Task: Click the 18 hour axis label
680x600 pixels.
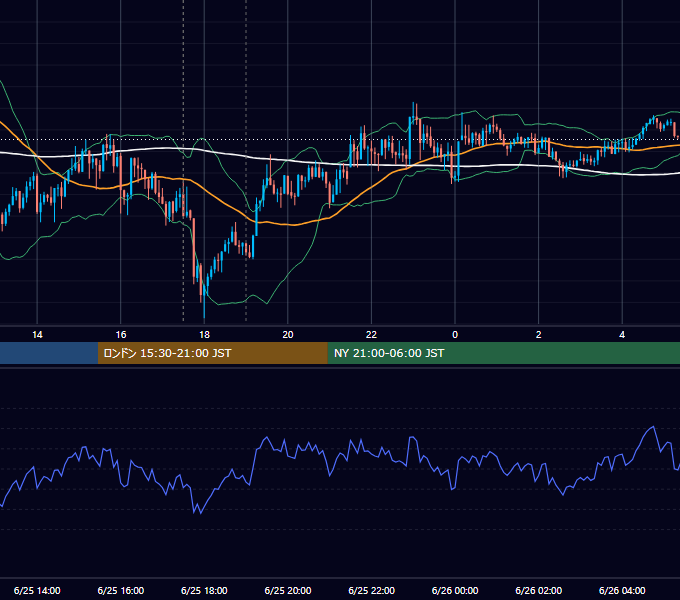Action: coord(204,335)
